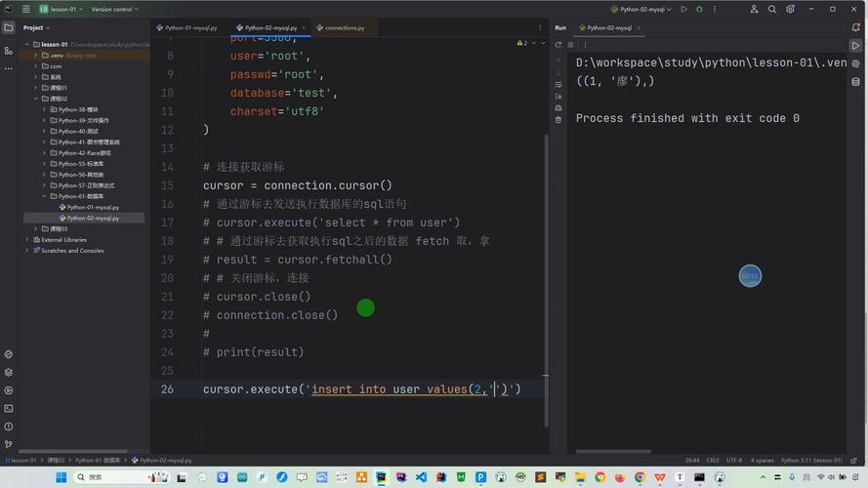Open the AI Assistant tool window
This screenshot has height=488, width=868.
856,63
